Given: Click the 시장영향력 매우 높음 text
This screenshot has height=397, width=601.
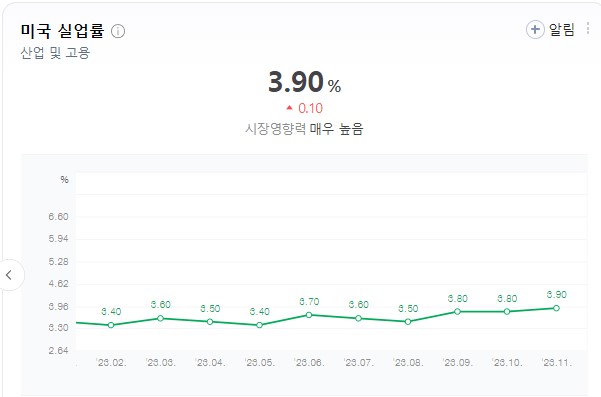Looking at the screenshot, I should click(x=304, y=129).
